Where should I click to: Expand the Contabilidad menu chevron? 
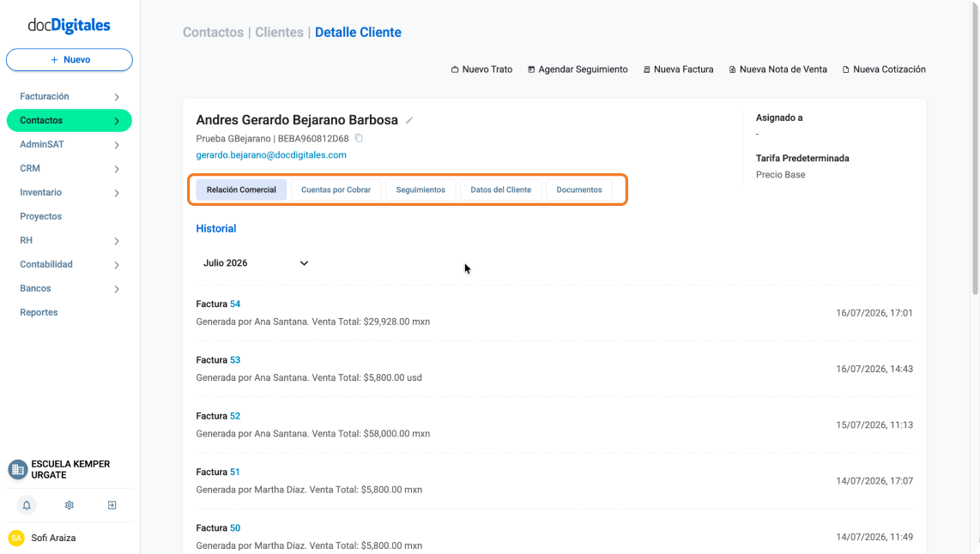click(117, 265)
